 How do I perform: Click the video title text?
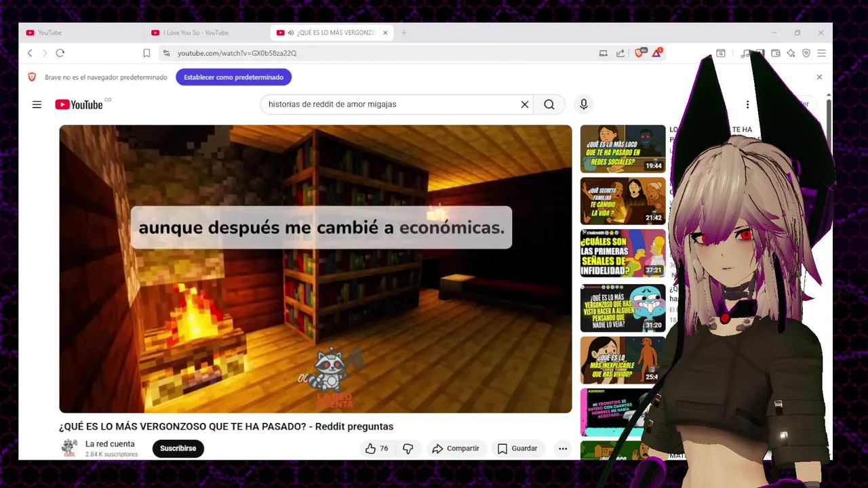[x=226, y=426]
